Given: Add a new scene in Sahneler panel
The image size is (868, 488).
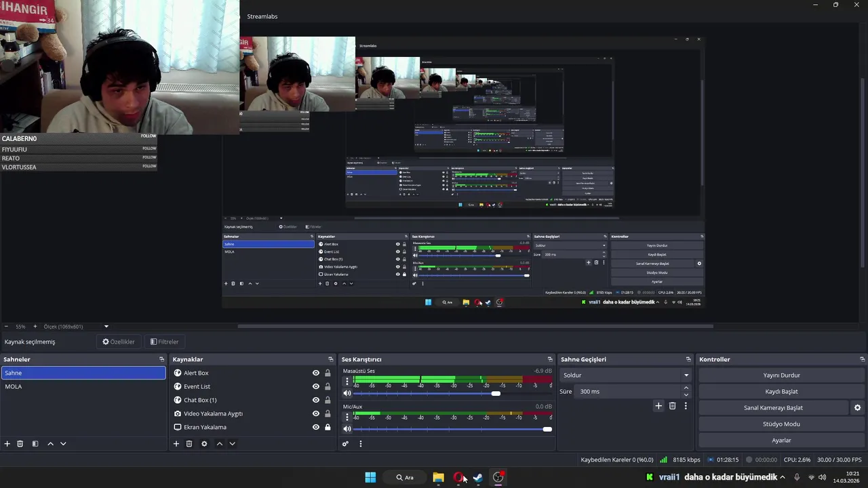Looking at the screenshot, I should (x=7, y=444).
